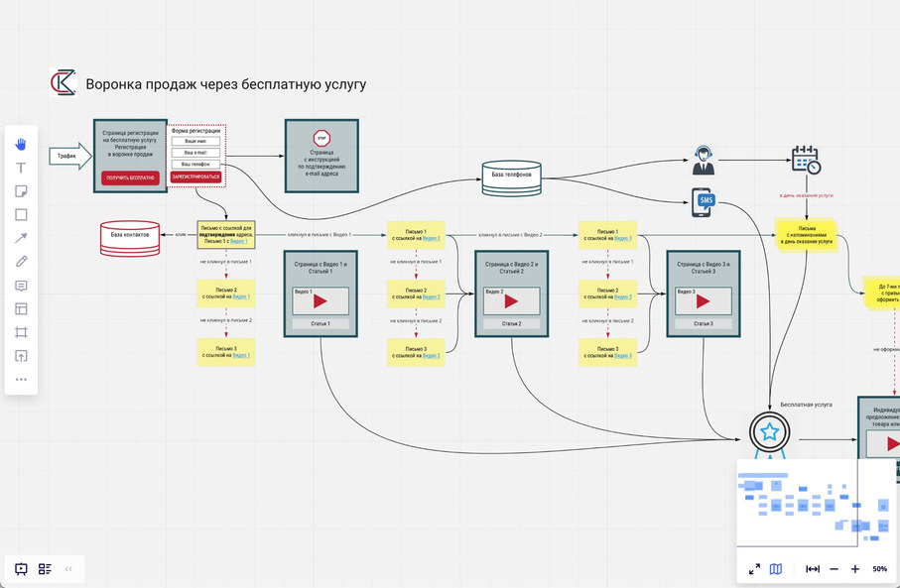Click the zoom in plus button
The width and height of the screenshot is (900, 588).
855,569
